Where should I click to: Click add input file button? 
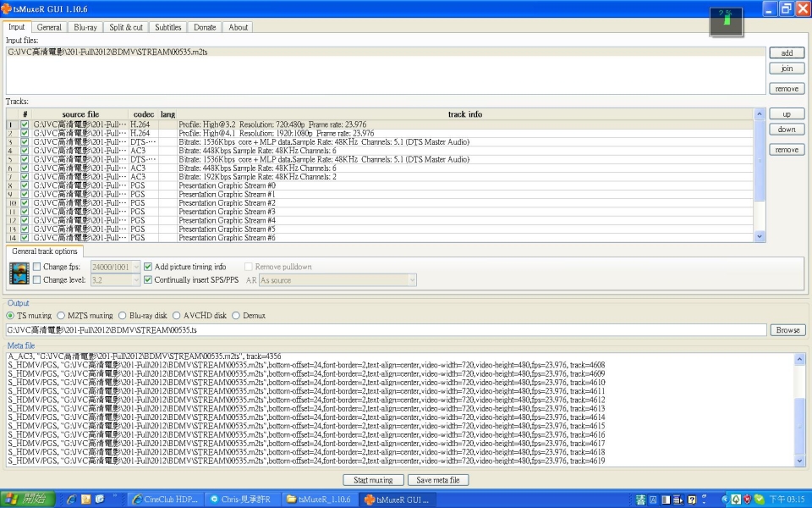[x=787, y=52]
